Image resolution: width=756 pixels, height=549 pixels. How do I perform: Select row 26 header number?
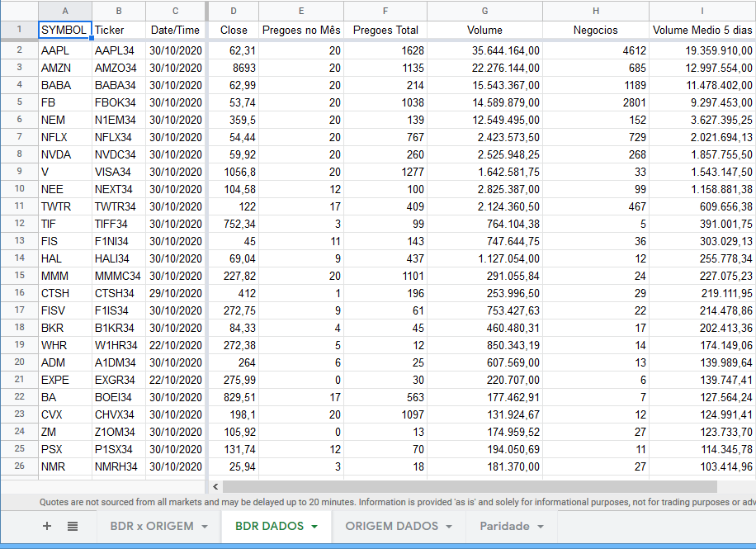(x=19, y=466)
